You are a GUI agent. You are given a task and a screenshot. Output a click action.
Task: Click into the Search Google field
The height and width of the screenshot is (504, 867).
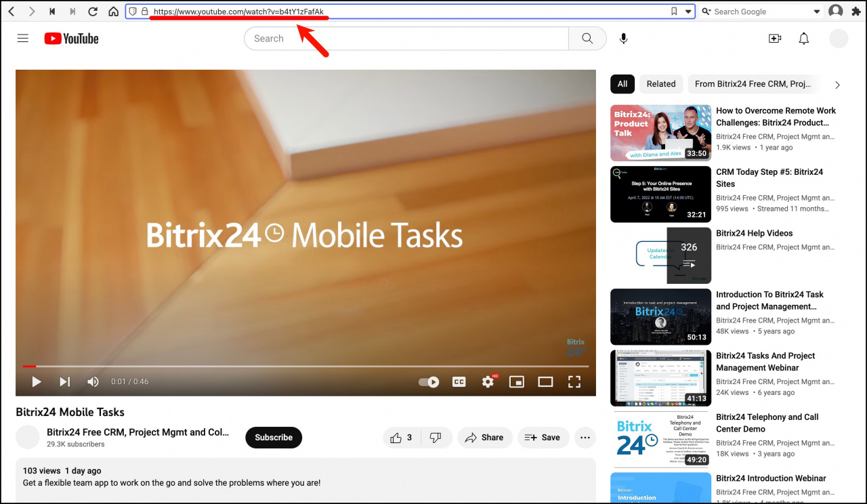(x=761, y=12)
